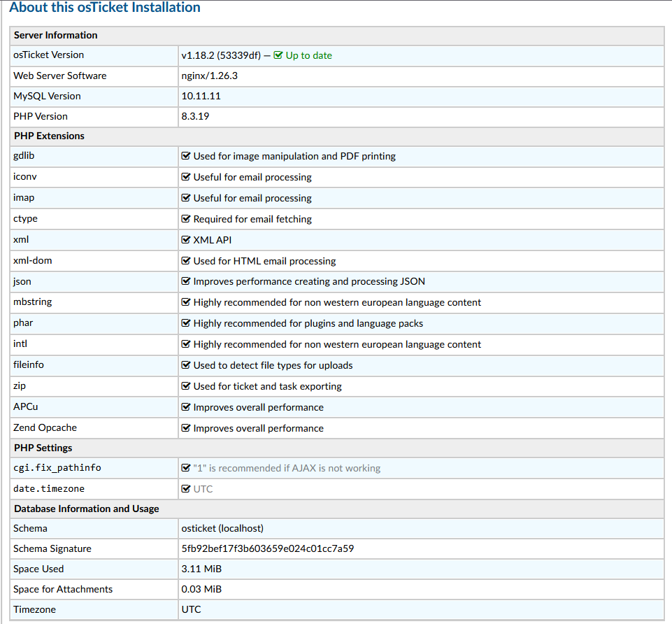Click the check icon beside iconv description
Screen dimensions: 672x624
[x=186, y=177]
